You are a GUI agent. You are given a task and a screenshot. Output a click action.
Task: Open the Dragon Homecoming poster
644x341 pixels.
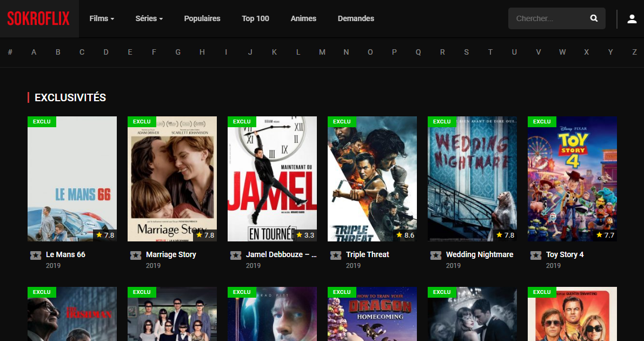[372, 314]
